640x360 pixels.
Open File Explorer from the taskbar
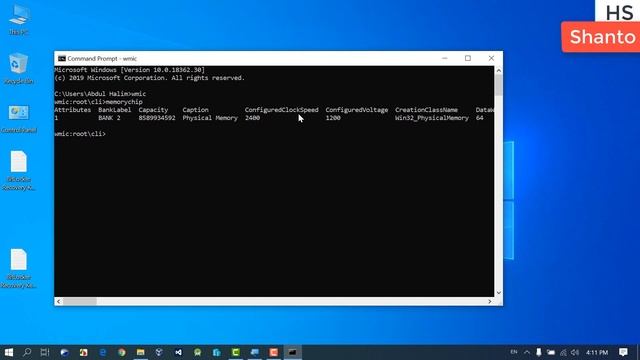pyautogui.click(x=140, y=352)
